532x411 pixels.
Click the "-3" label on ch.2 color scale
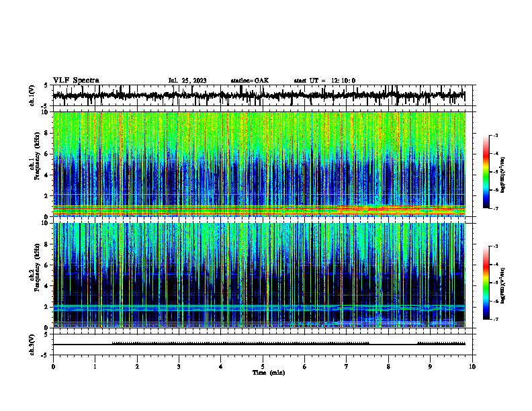[496, 246]
